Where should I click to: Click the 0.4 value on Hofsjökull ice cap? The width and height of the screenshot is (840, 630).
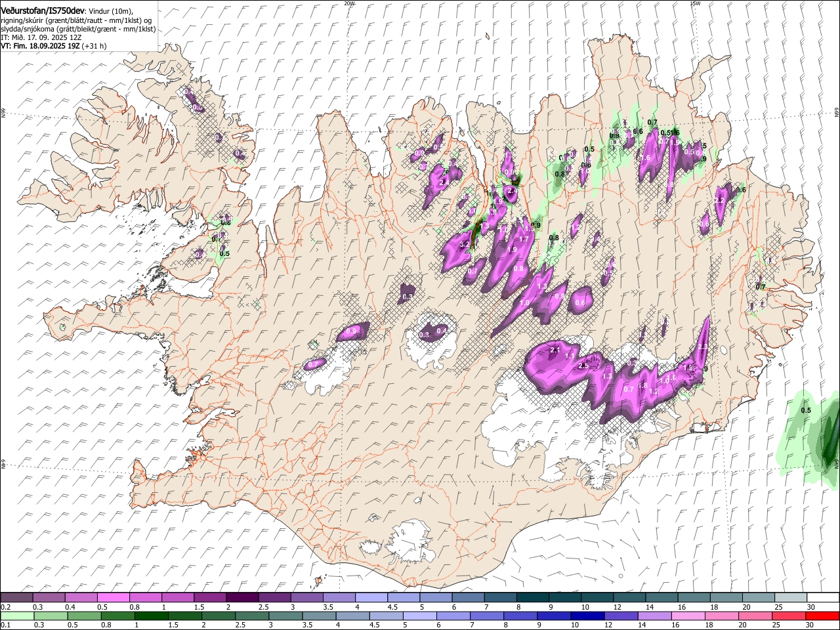pyautogui.click(x=442, y=330)
